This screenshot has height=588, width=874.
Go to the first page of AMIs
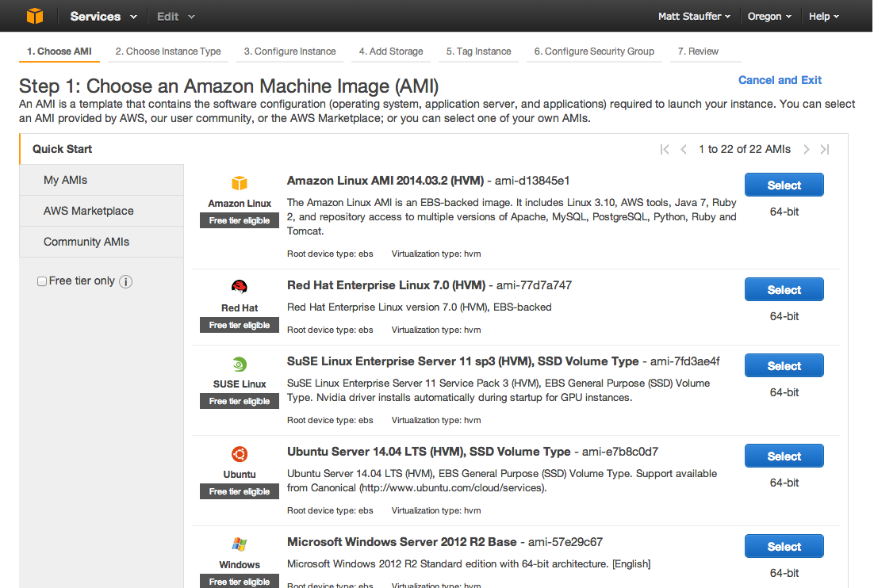coord(665,149)
